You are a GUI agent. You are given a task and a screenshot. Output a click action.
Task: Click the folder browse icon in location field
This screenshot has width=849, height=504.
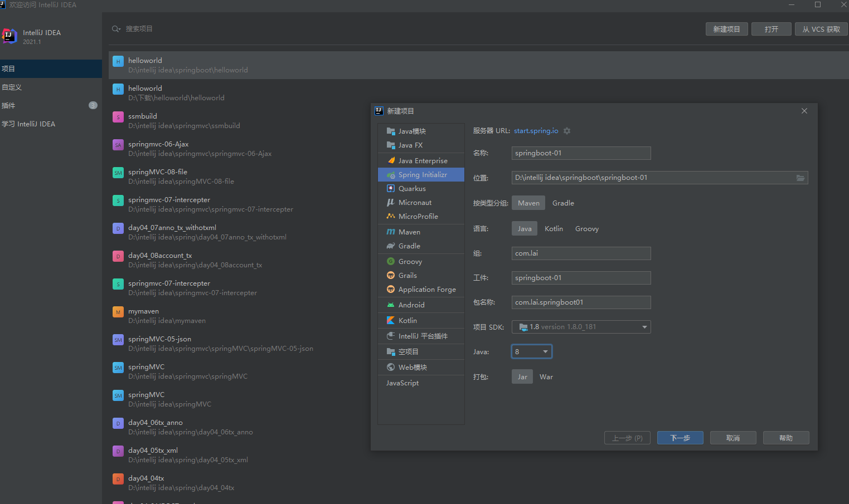tap(801, 178)
